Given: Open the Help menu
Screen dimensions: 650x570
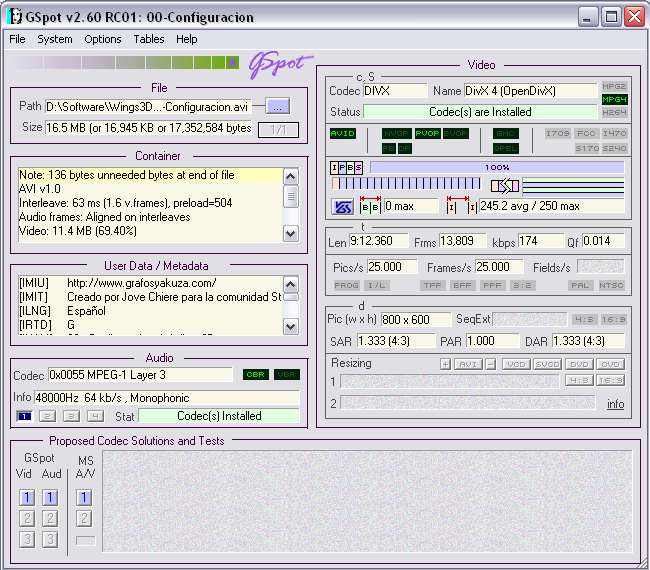Looking at the screenshot, I should click(187, 39).
